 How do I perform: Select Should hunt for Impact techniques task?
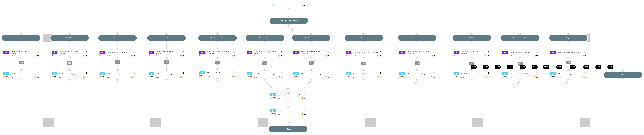[x=568, y=53]
